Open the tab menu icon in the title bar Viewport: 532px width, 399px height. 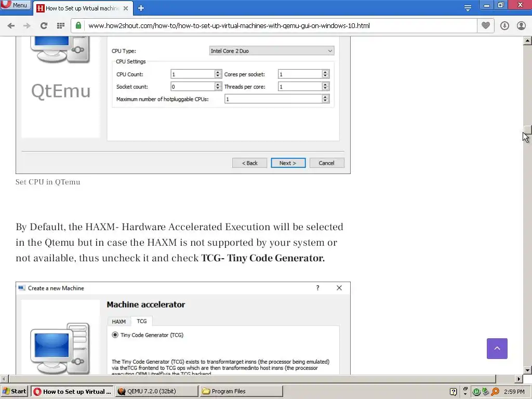[x=468, y=8]
